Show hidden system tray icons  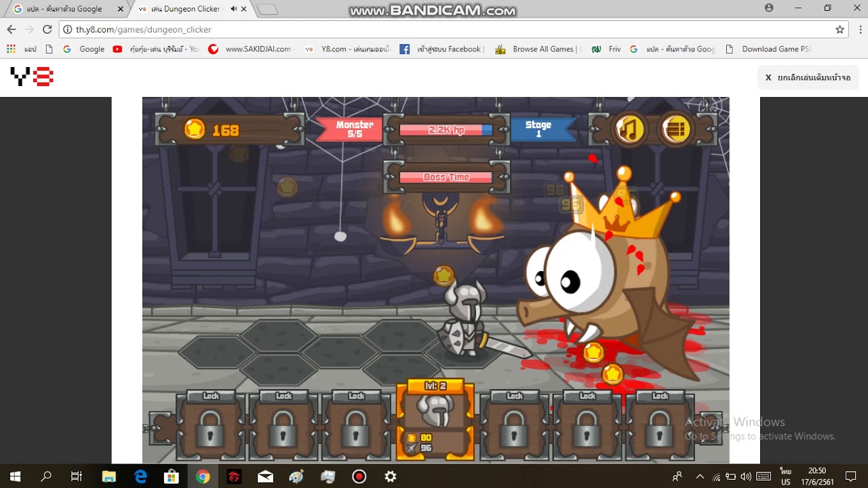click(700, 476)
